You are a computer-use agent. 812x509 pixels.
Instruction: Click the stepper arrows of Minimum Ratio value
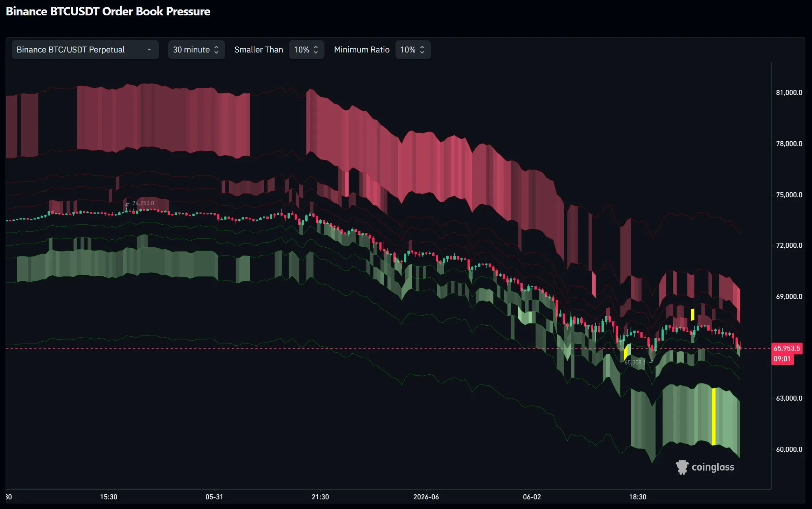coord(422,50)
